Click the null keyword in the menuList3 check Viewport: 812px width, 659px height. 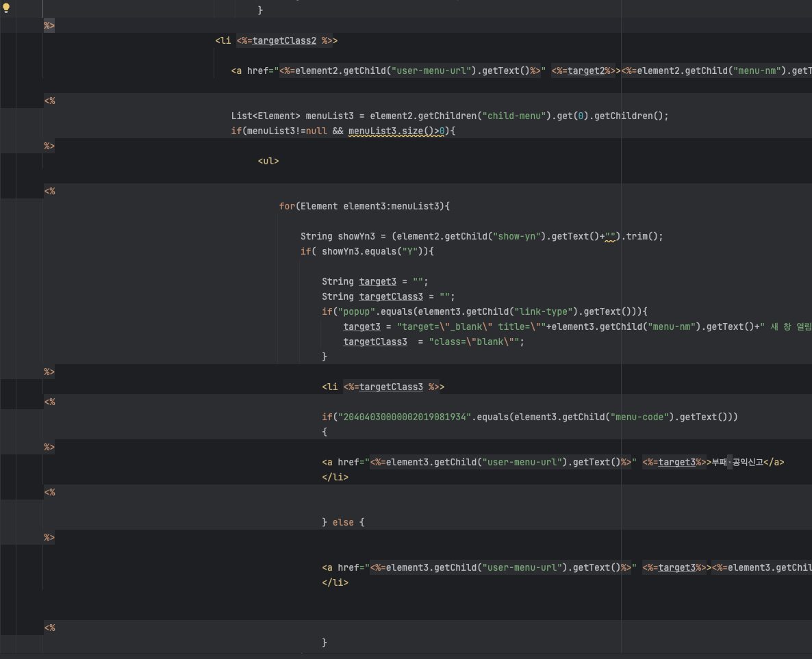click(x=316, y=131)
